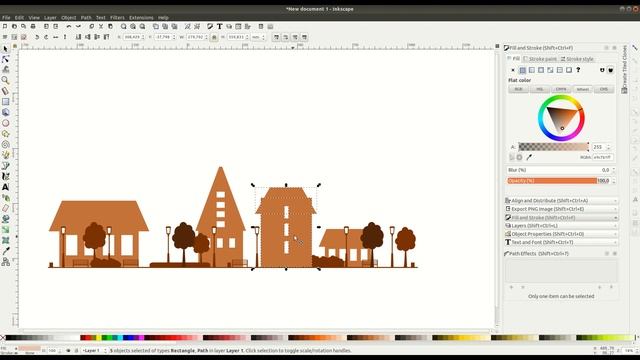Select the Spray tool
640x360 pixels.
click(5, 198)
